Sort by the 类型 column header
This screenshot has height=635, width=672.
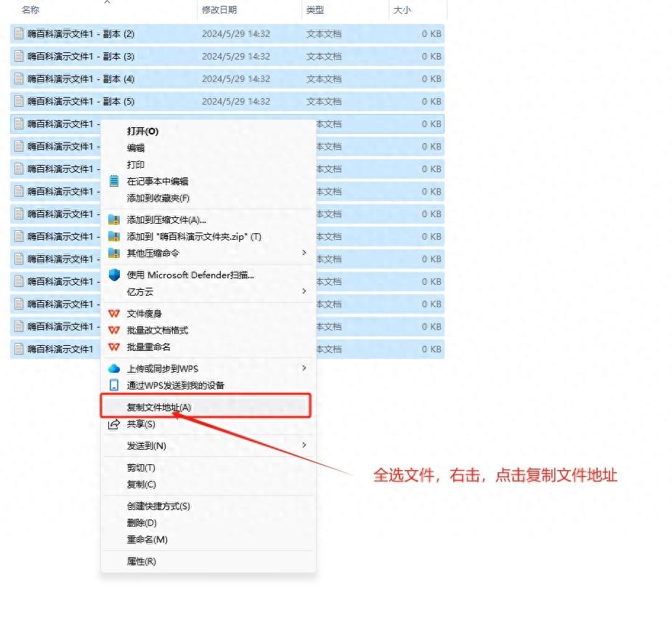point(315,10)
